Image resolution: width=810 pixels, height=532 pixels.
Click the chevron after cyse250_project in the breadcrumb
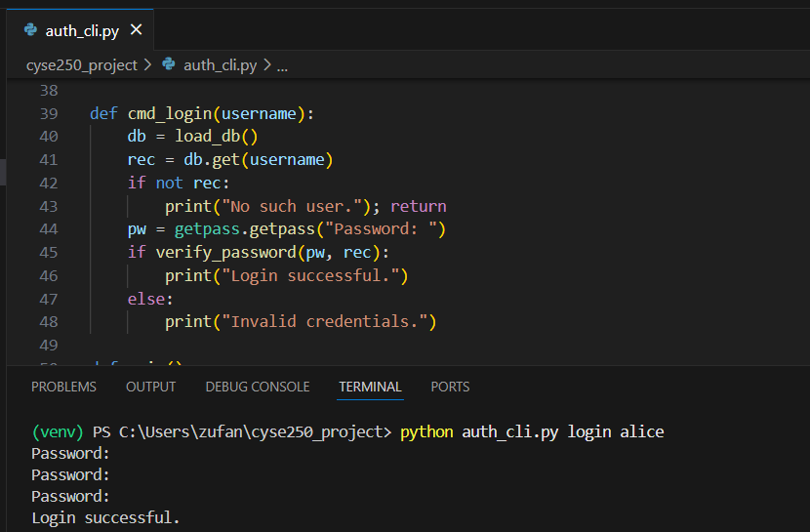point(147,65)
